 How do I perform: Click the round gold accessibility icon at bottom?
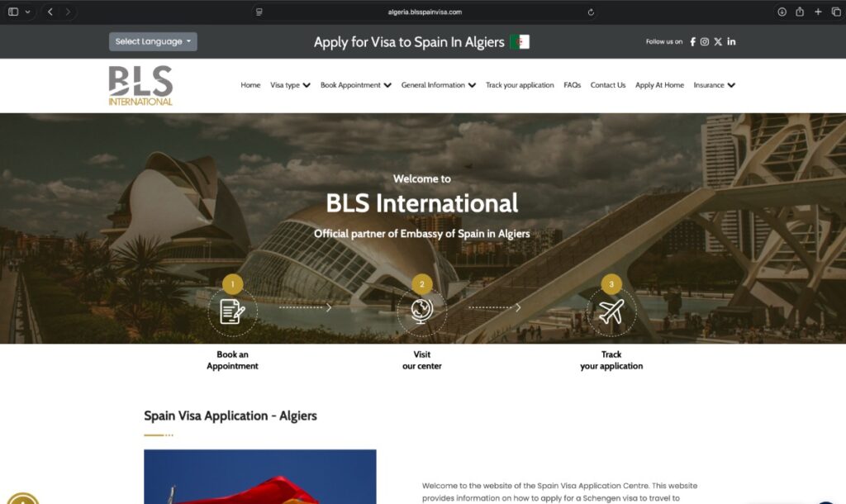point(22,498)
